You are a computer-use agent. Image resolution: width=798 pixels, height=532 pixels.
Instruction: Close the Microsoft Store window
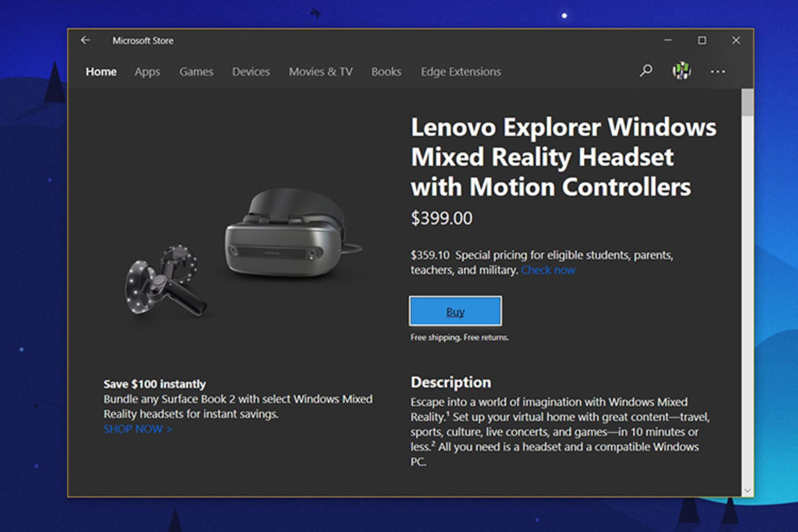(x=736, y=40)
